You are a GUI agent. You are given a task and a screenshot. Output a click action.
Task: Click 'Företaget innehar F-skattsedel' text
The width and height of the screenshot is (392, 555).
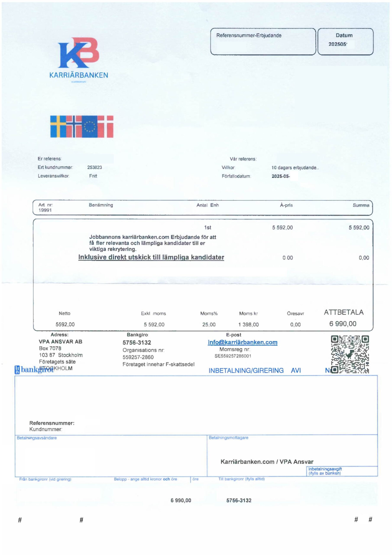159,364
